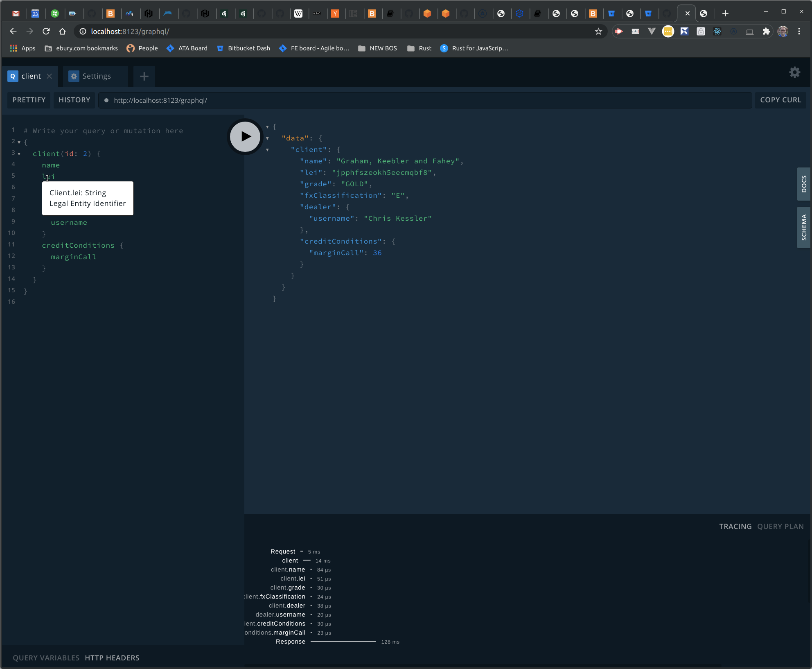Select the marginCall value 36 in response
Screen dimensions: 812x669
pyautogui.click(x=377, y=253)
